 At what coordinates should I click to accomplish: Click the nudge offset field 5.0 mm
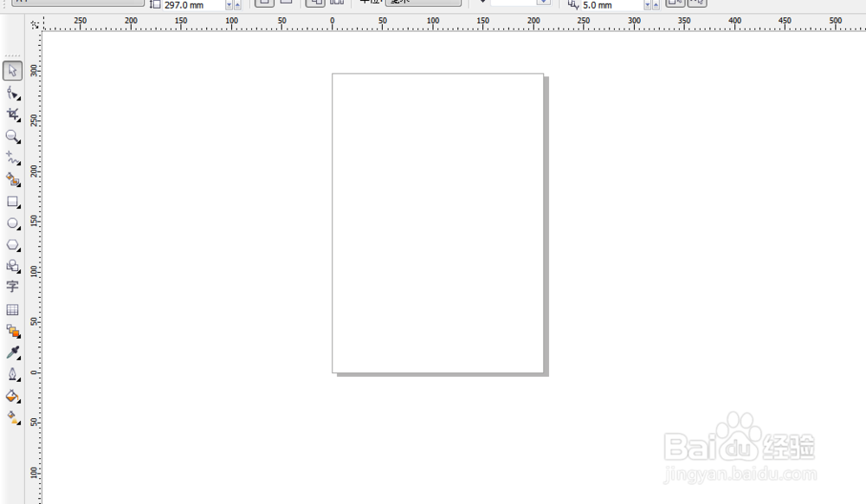coord(612,5)
